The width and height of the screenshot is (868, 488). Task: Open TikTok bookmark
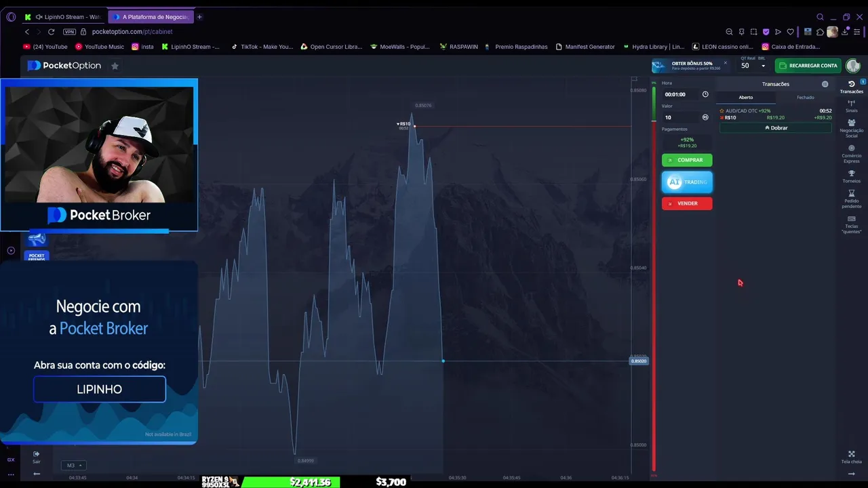[262, 47]
